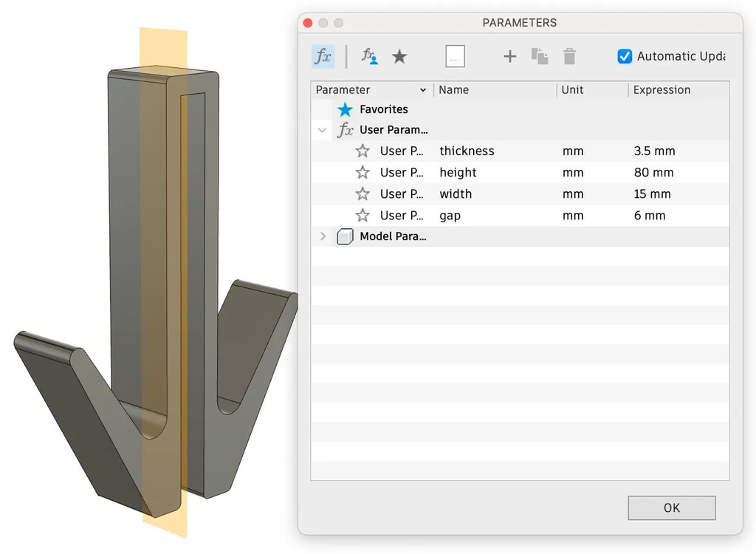The image size is (756, 554).
Task: Click the fx all-parameters filter icon
Action: tap(323, 57)
